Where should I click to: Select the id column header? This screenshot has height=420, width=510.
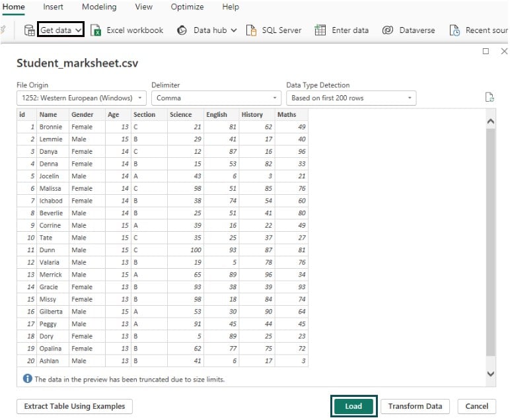point(26,114)
